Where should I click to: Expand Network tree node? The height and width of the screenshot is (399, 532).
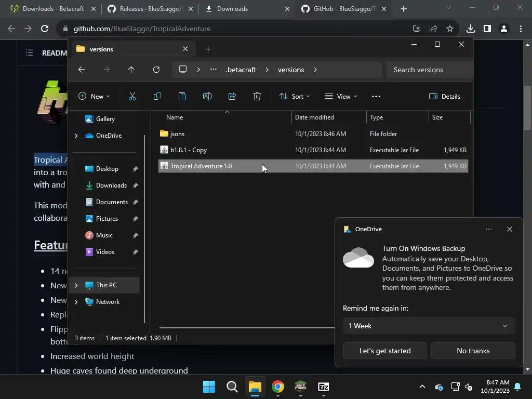coord(76,302)
